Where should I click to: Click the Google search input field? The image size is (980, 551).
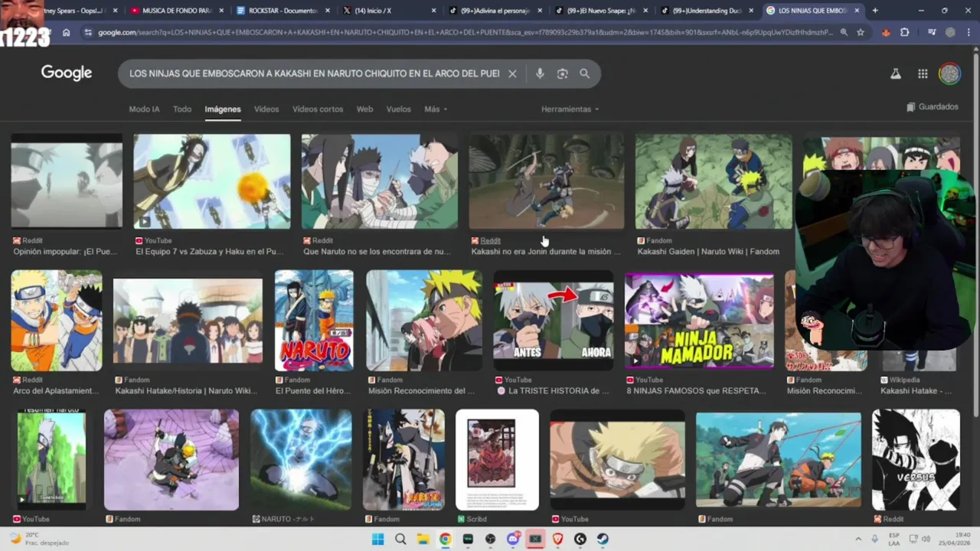[x=314, y=73]
